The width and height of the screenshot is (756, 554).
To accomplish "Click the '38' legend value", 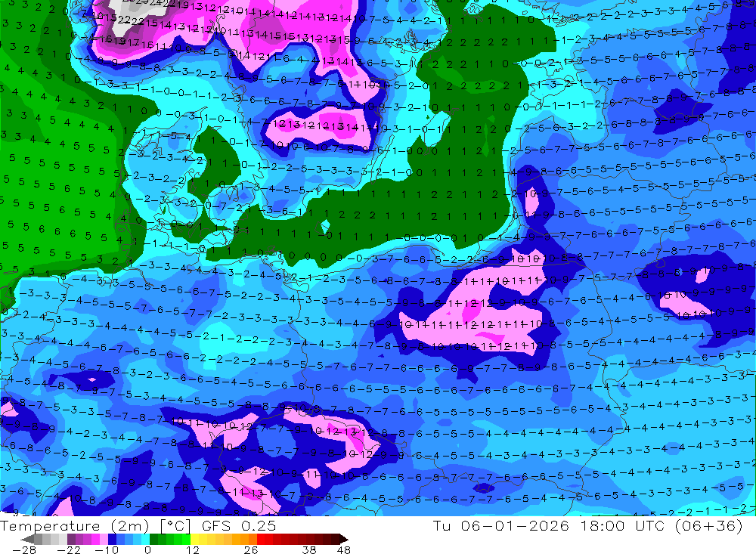I will click(309, 549).
